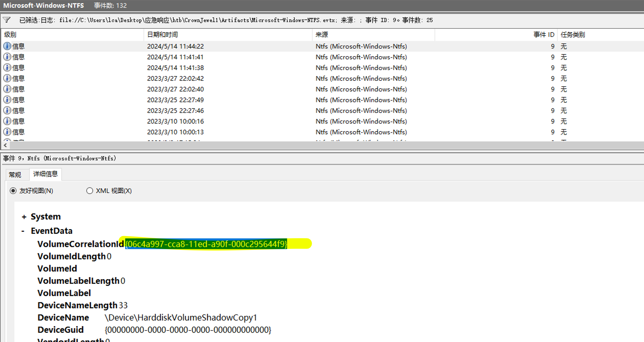This screenshot has height=342, width=644.
Task: Collapse the EventData node
Action: pos(23,231)
